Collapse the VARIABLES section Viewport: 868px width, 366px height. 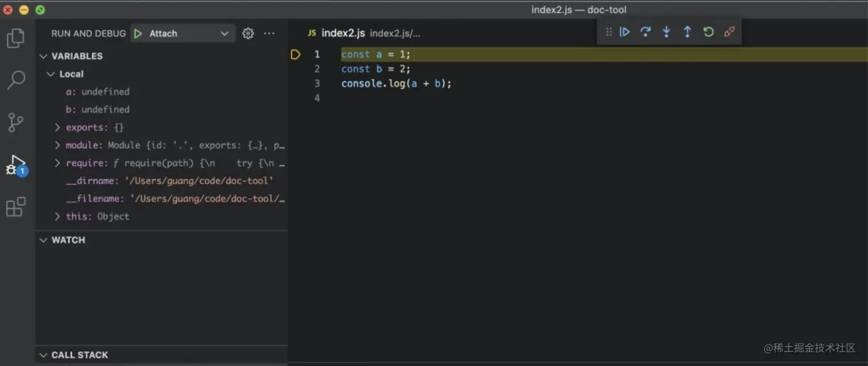pos(43,56)
